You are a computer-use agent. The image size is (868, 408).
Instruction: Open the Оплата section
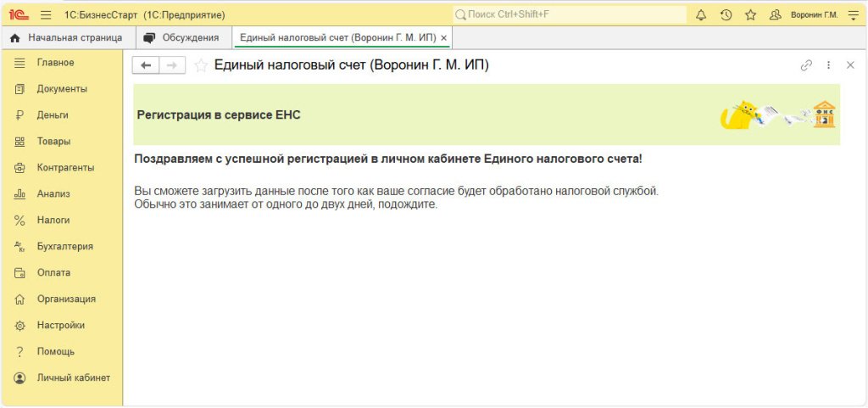[62, 272]
